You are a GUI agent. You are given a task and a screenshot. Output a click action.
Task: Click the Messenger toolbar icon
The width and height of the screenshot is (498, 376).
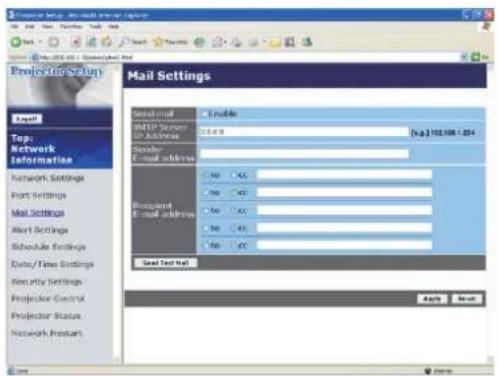point(307,42)
